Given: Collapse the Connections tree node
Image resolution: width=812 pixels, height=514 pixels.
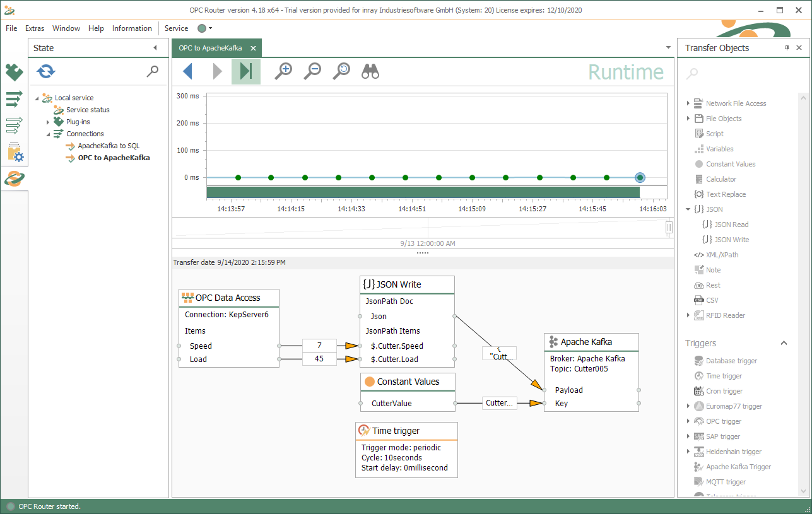Looking at the screenshot, I should (48, 134).
